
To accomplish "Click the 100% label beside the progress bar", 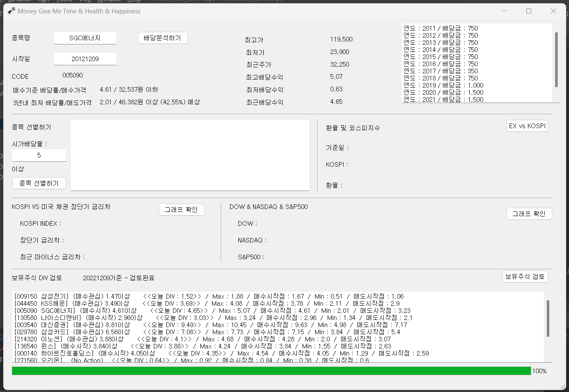I will pos(539,371).
